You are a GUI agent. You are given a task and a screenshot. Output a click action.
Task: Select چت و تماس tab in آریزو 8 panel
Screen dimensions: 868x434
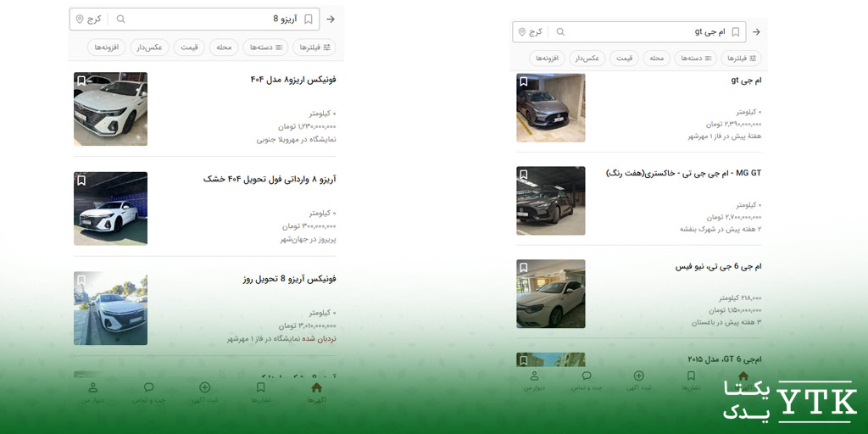[x=149, y=393]
